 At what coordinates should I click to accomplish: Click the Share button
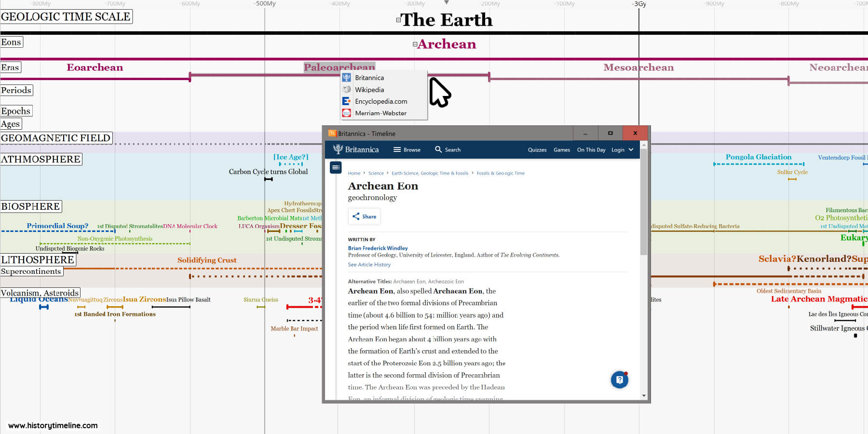[x=364, y=217]
